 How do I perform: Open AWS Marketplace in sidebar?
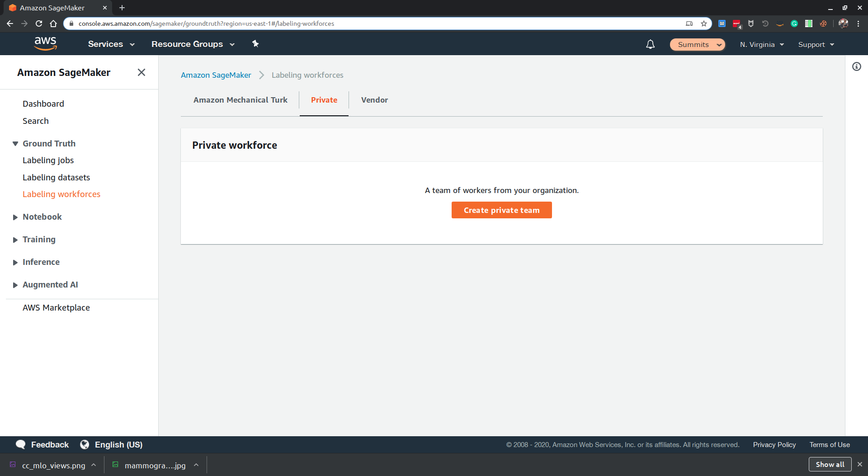click(x=56, y=307)
